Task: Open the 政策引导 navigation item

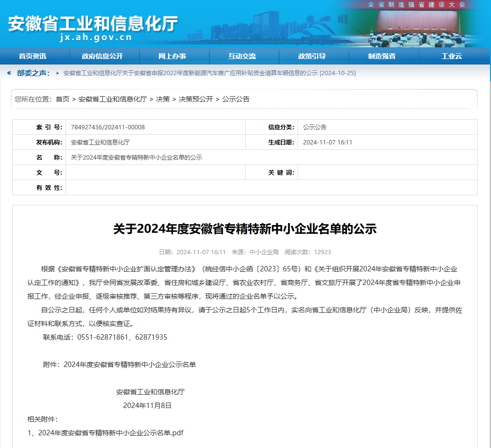Action: [x=312, y=56]
